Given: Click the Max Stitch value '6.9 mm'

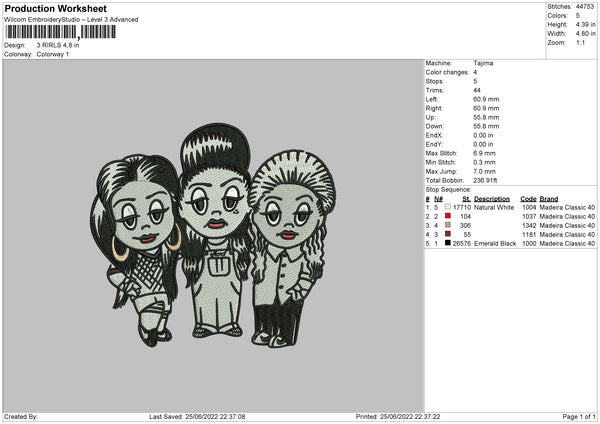Looking at the screenshot, I should click(484, 153).
